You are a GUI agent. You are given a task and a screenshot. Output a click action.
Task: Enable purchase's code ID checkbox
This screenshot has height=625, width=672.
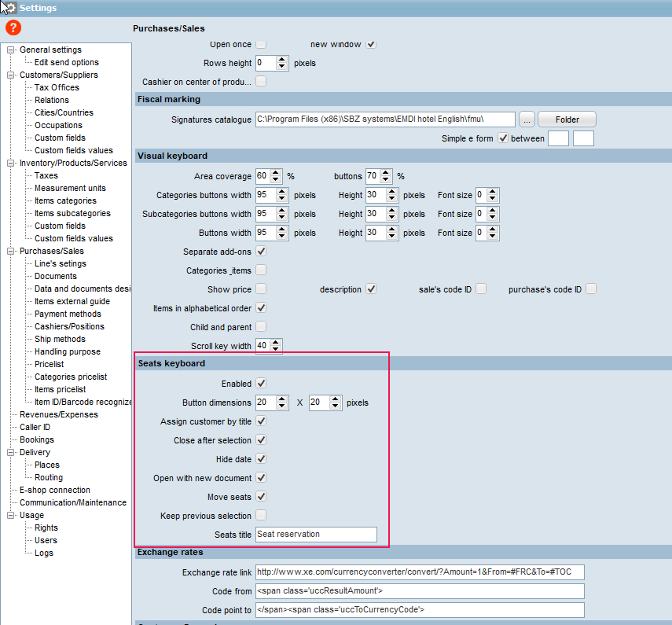[x=591, y=289]
